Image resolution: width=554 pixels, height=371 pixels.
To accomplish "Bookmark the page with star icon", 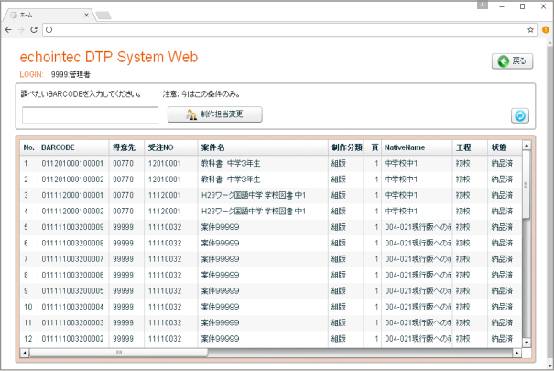I will tap(530, 30).
